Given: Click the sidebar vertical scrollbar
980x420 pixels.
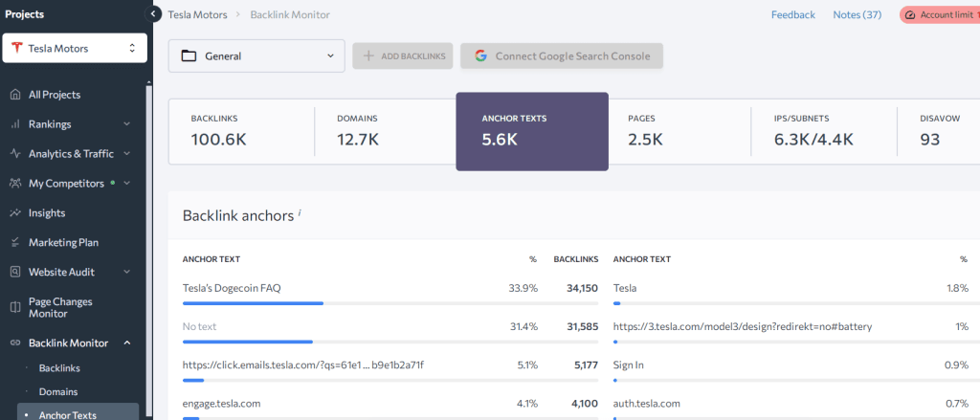Looking at the screenshot, I should [x=148, y=250].
